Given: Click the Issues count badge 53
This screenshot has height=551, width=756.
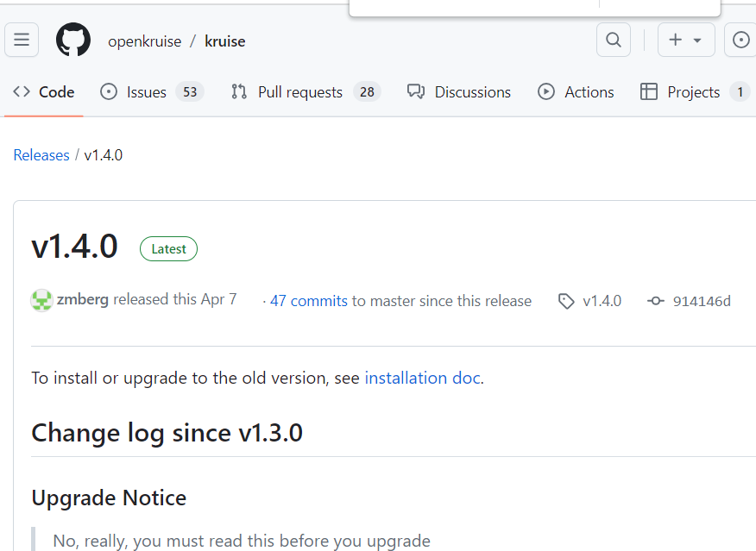Looking at the screenshot, I should (x=190, y=92).
